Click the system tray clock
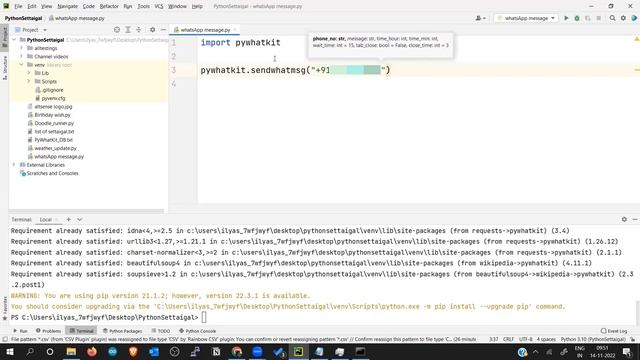Viewport: 640px width, 360px height. 602,351
